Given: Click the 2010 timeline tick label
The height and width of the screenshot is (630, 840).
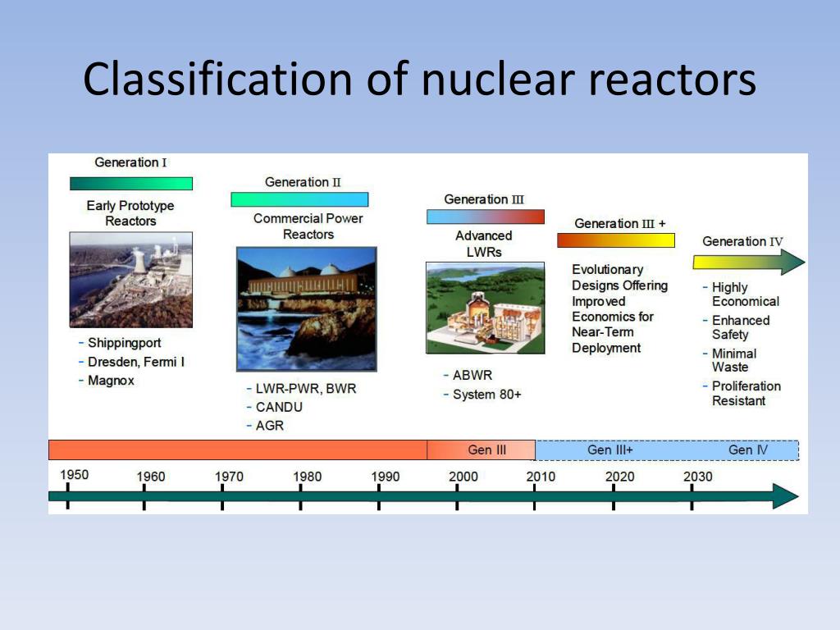Looking at the screenshot, I should tap(541, 477).
